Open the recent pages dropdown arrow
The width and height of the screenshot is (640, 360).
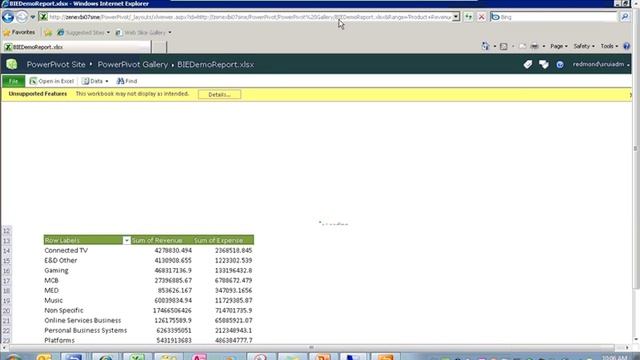33,17
